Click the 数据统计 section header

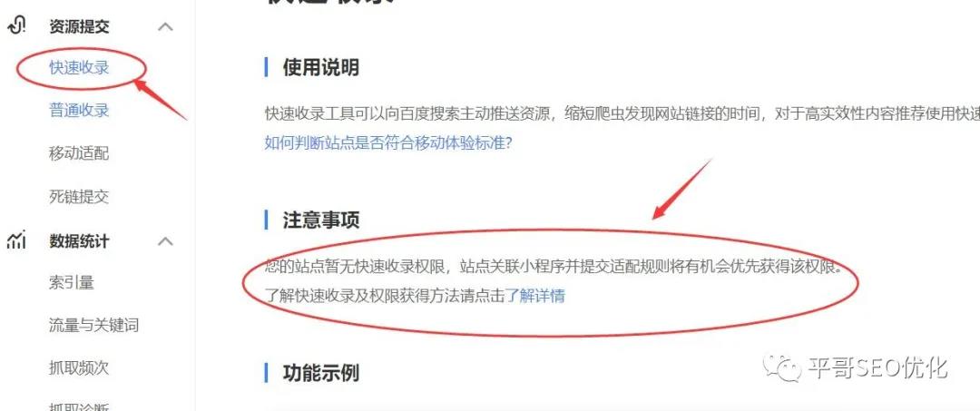coord(79,240)
